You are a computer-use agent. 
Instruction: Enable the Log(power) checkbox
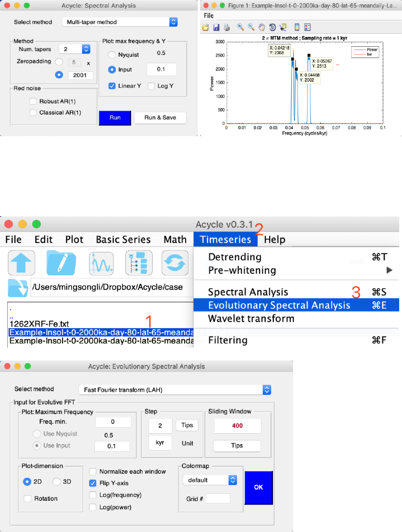(x=93, y=507)
